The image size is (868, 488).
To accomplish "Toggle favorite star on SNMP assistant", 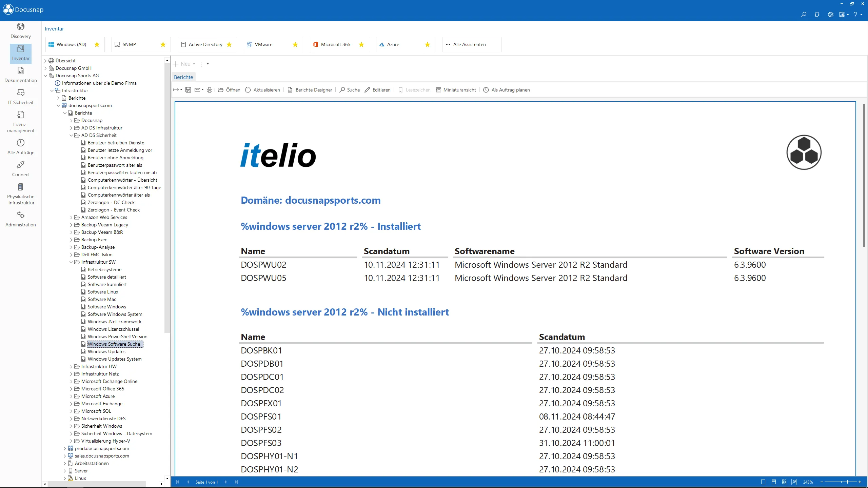I will pyautogui.click(x=163, y=44).
